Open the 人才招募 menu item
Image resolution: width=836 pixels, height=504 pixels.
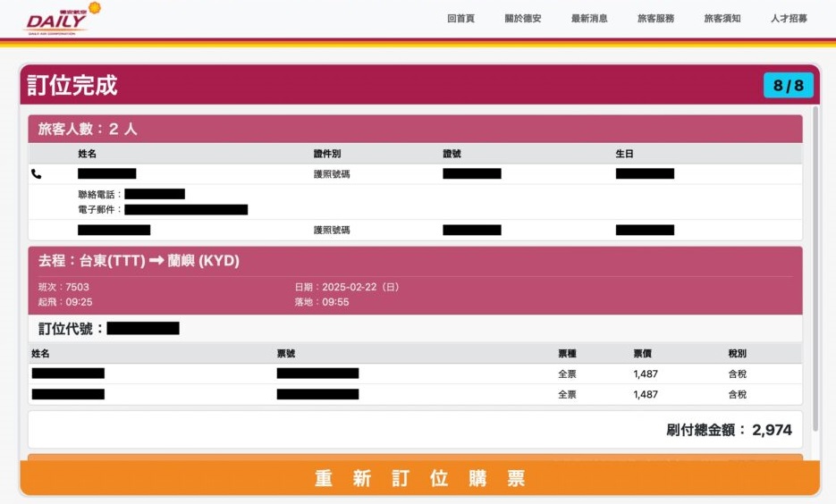[789, 19]
